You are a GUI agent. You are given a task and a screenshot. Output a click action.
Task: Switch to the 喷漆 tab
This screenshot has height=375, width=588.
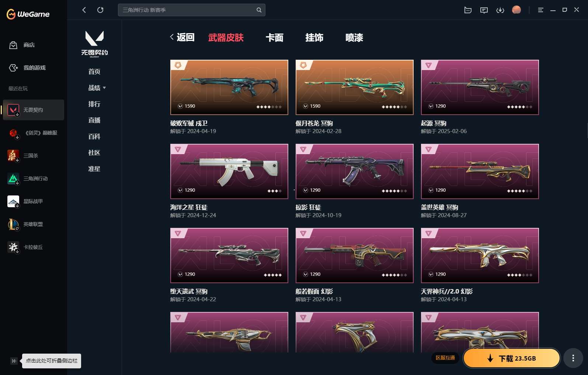[354, 38]
